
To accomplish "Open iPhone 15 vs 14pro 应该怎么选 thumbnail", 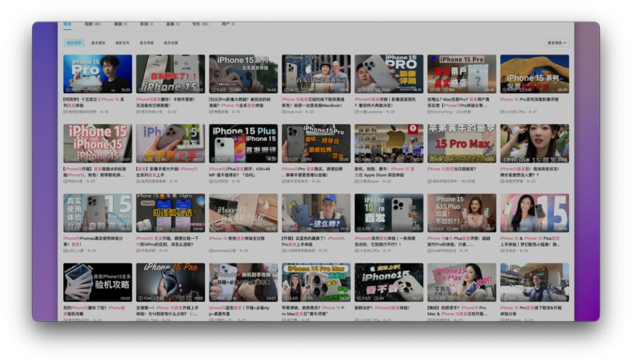I will (x=170, y=213).
